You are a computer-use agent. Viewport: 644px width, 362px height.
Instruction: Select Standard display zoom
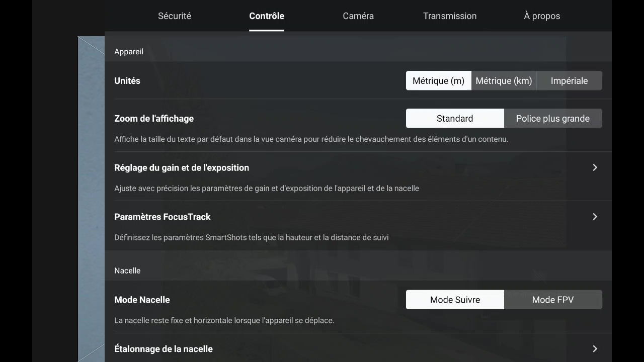click(x=455, y=119)
